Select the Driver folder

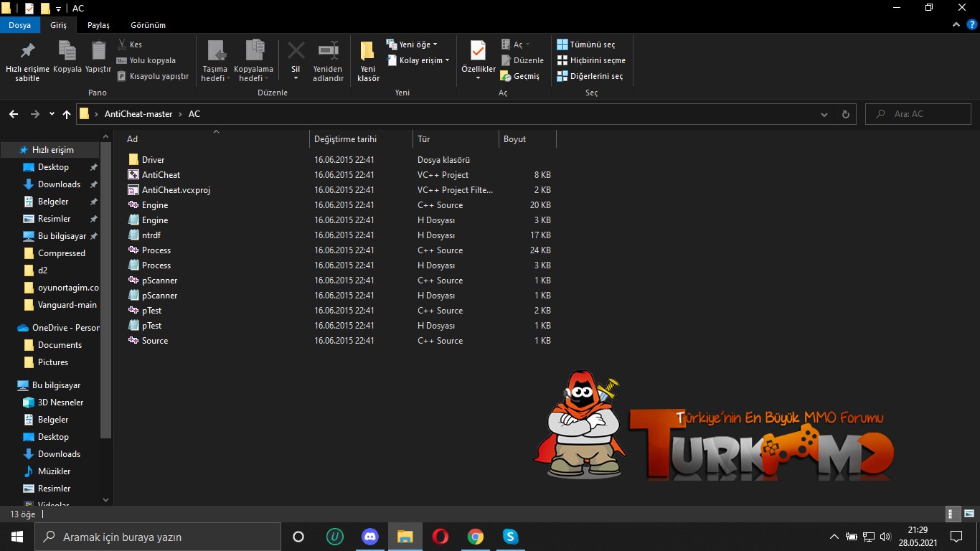153,160
